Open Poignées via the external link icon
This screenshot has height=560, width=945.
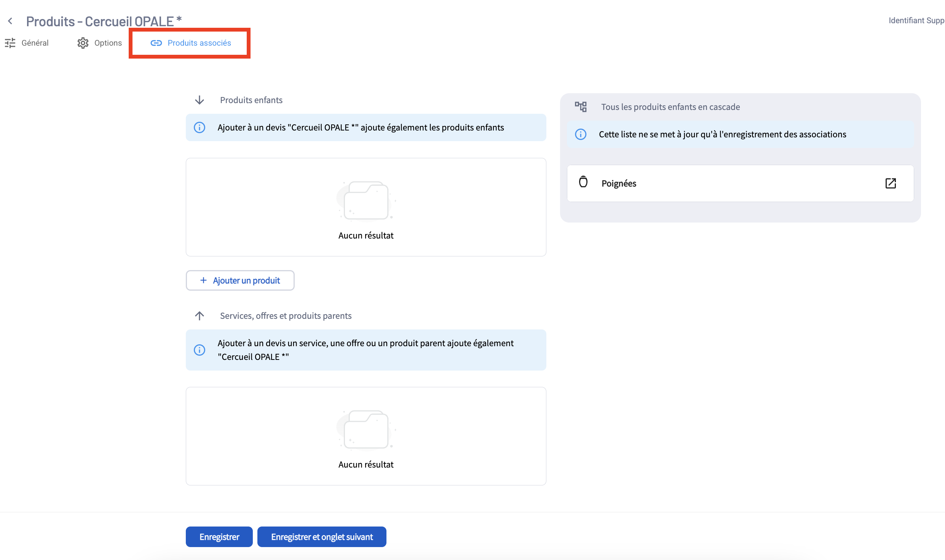(x=891, y=183)
